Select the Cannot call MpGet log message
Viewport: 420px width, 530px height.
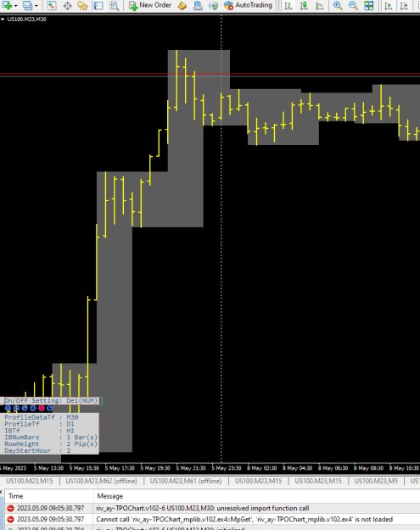244,520
